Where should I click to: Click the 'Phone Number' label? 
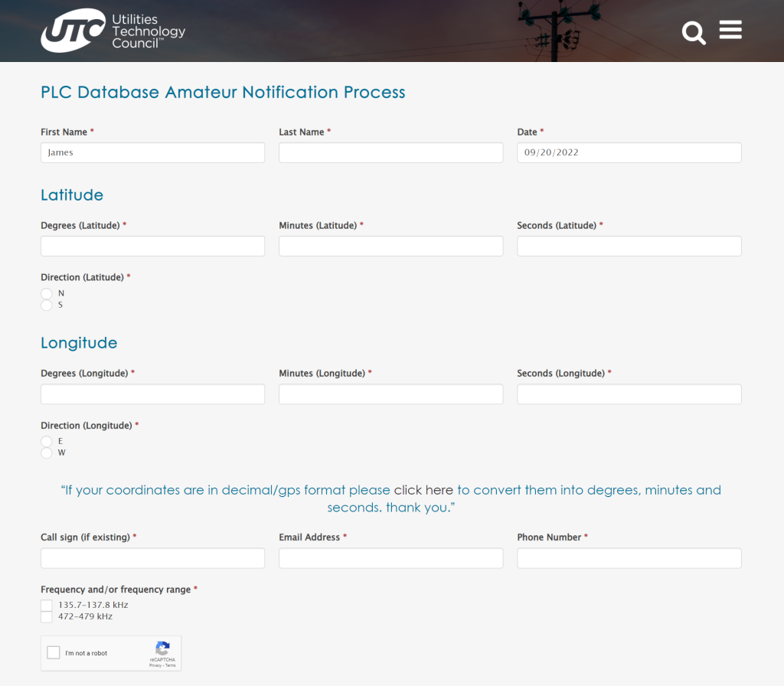click(x=549, y=537)
